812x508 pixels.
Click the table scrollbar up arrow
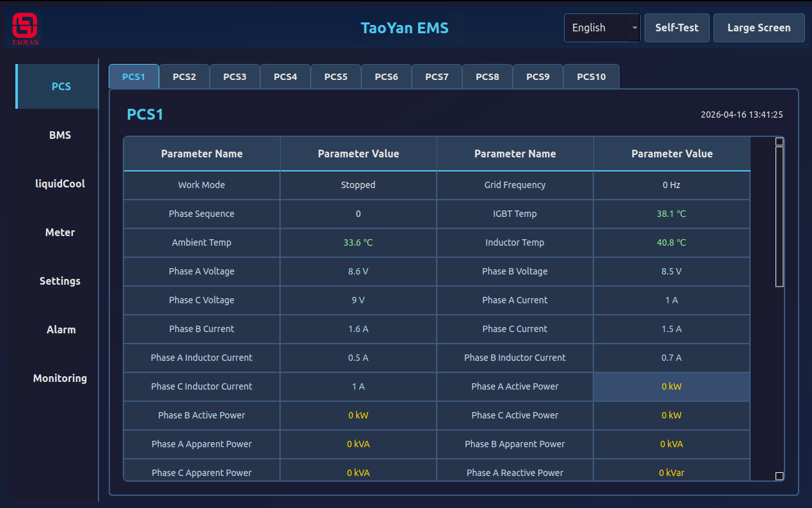[779, 141]
